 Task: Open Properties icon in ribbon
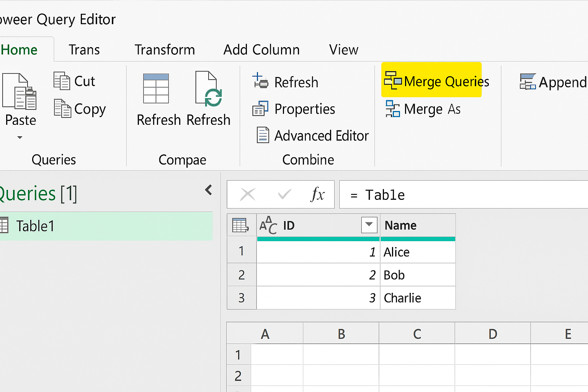click(x=260, y=109)
